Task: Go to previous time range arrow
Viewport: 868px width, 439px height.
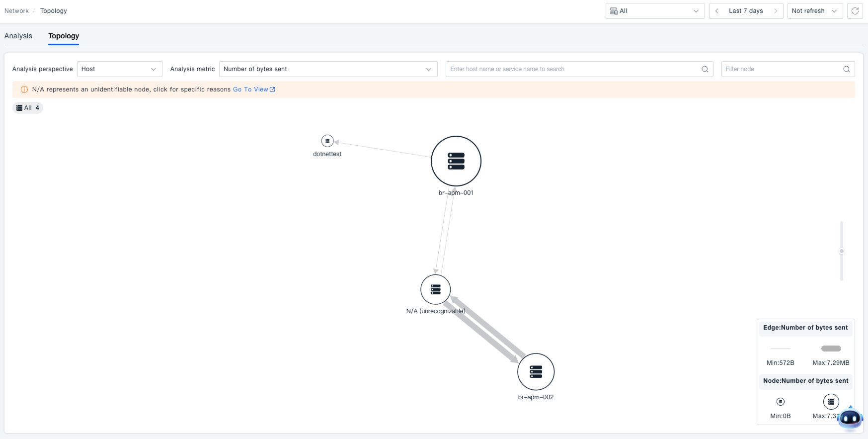Action: 716,11
